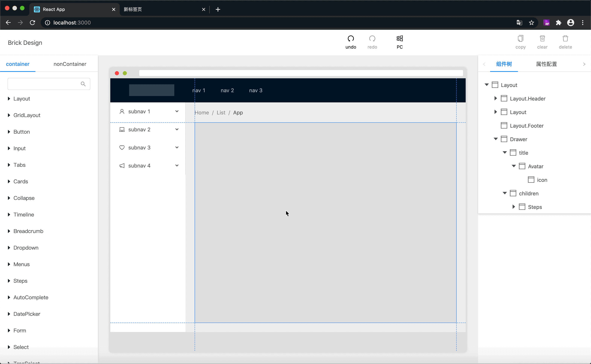Select the nonContainer tab
Viewport: 591px width, 364px height.
(x=70, y=64)
